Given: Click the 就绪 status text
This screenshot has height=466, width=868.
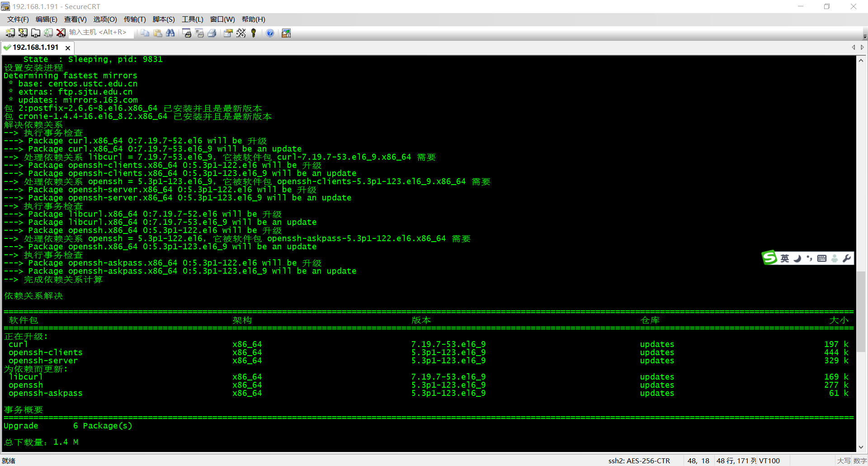Looking at the screenshot, I should click(x=9, y=461).
